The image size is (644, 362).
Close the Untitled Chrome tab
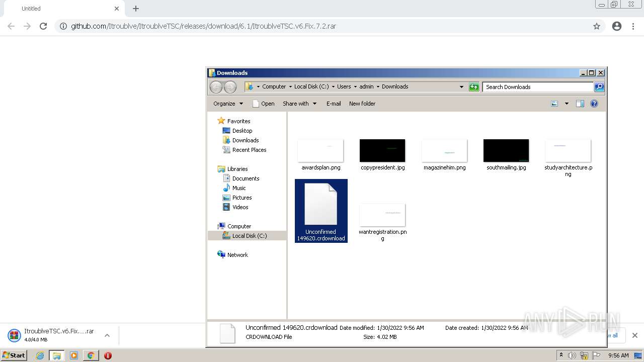pyautogui.click(x=117, y=9)
